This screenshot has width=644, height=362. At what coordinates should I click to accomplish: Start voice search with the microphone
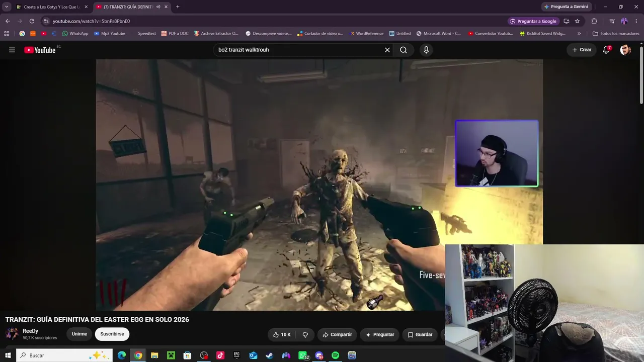point(426,50)
